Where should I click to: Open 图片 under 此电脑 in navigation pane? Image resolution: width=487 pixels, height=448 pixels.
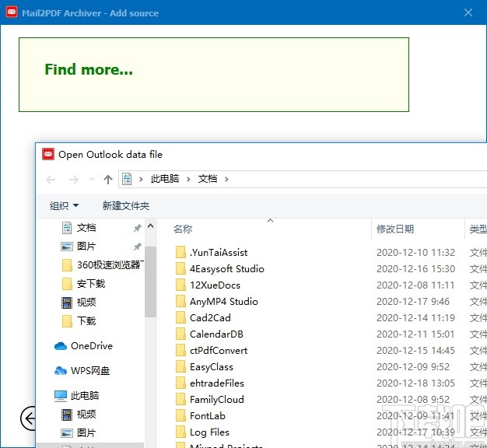coord(86,432)
